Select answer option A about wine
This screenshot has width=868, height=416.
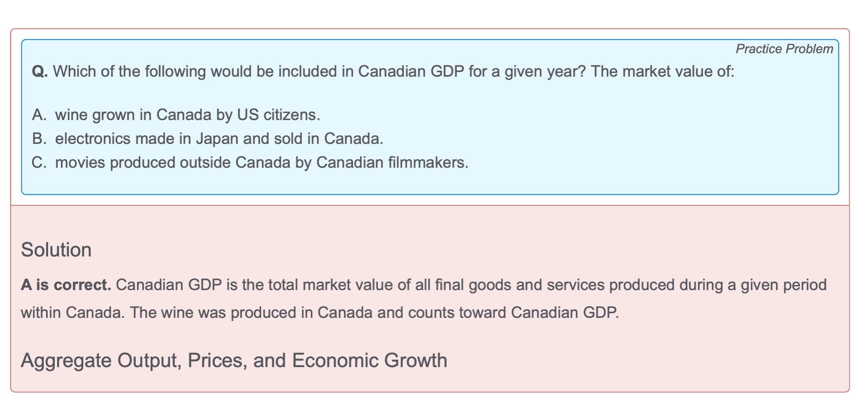[187, 115]
